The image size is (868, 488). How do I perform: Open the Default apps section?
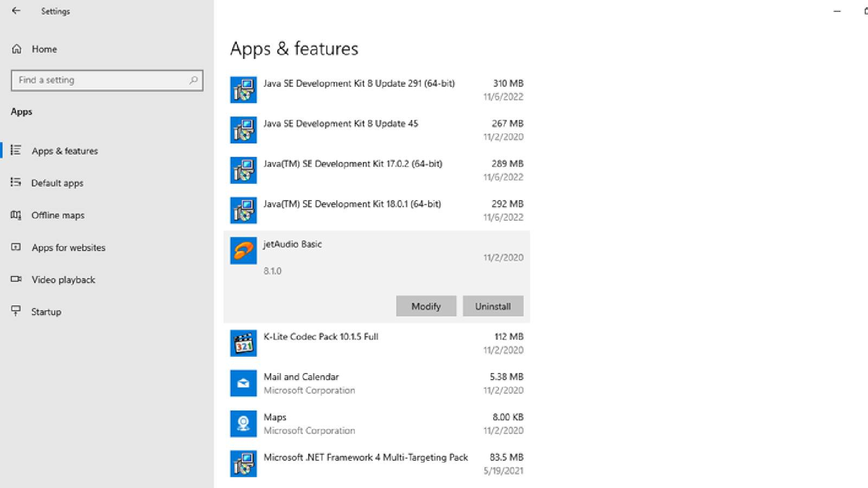pos(57,183)
